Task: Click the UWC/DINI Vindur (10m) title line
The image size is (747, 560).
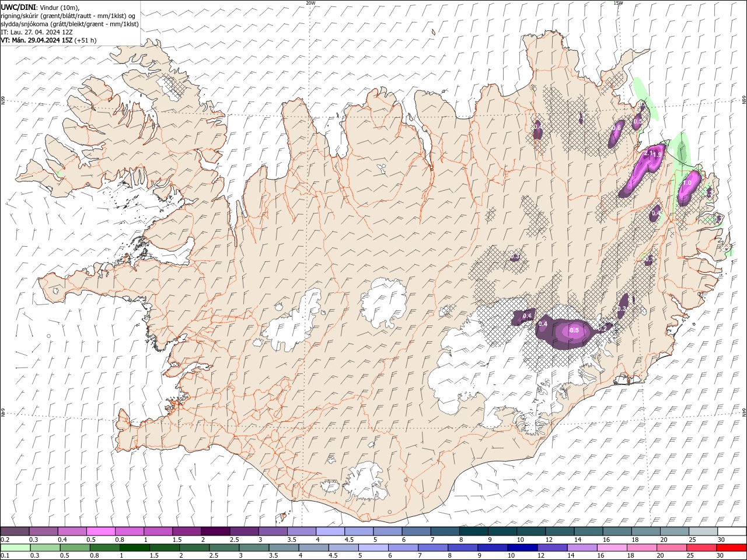Action: 40,7
